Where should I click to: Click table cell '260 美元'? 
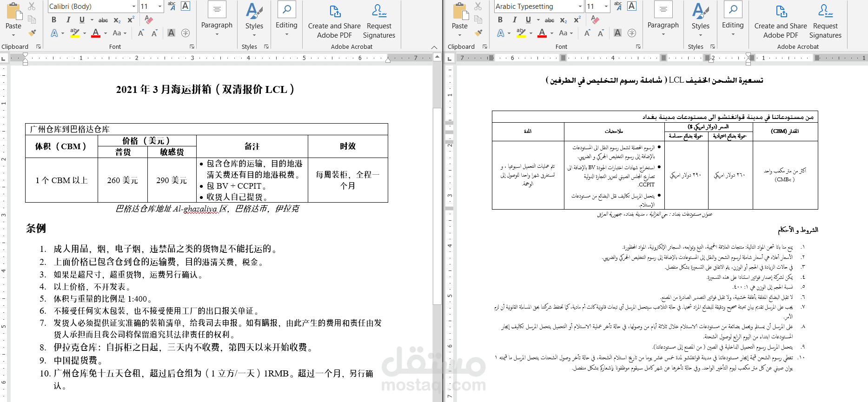(x=123, y=180)
